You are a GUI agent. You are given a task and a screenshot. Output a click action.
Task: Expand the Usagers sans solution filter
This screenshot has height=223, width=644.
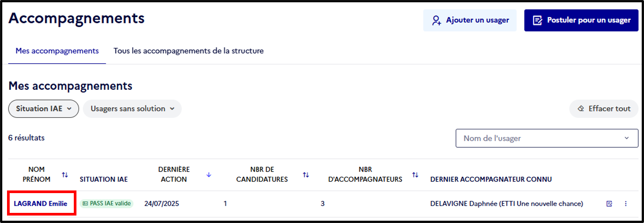pyautogui.click(x=132, y=109)
